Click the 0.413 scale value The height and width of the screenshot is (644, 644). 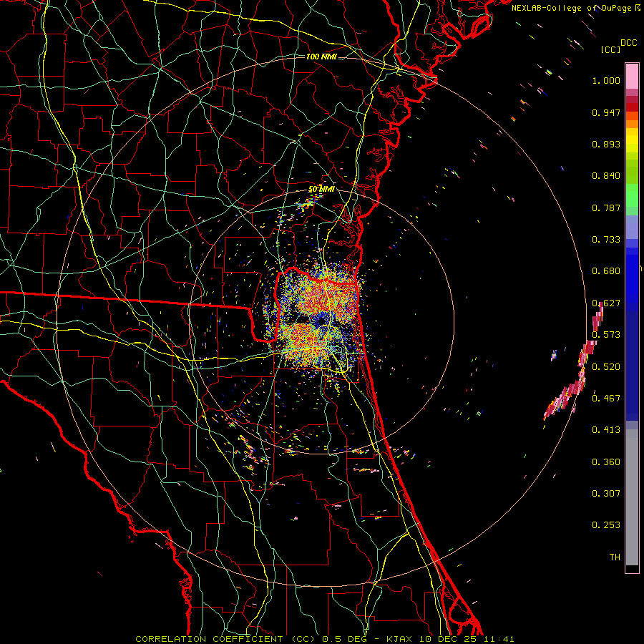pyautogui.click(x=606, y=429)
